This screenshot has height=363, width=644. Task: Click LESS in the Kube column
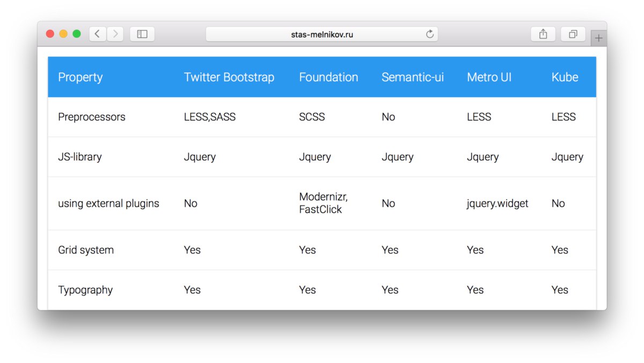click(x=563, y=117)
